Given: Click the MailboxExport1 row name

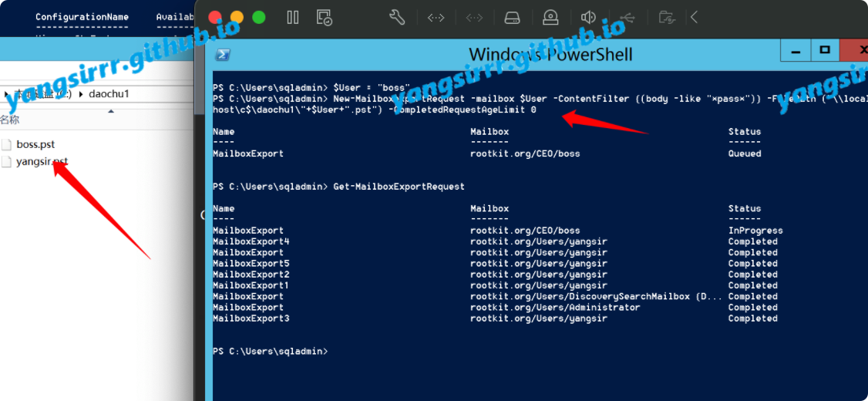Looking at the screenshot, I should pos(251,286).
